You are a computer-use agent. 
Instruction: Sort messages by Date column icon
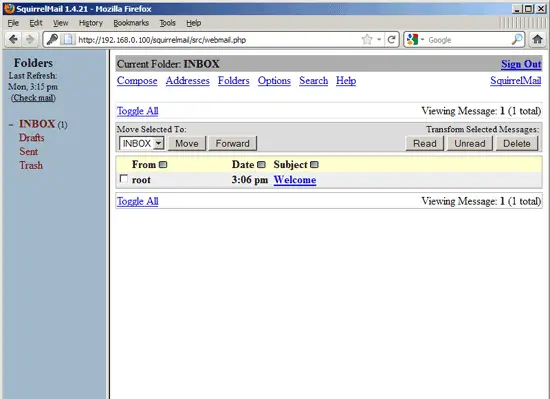tap(261, 165)
